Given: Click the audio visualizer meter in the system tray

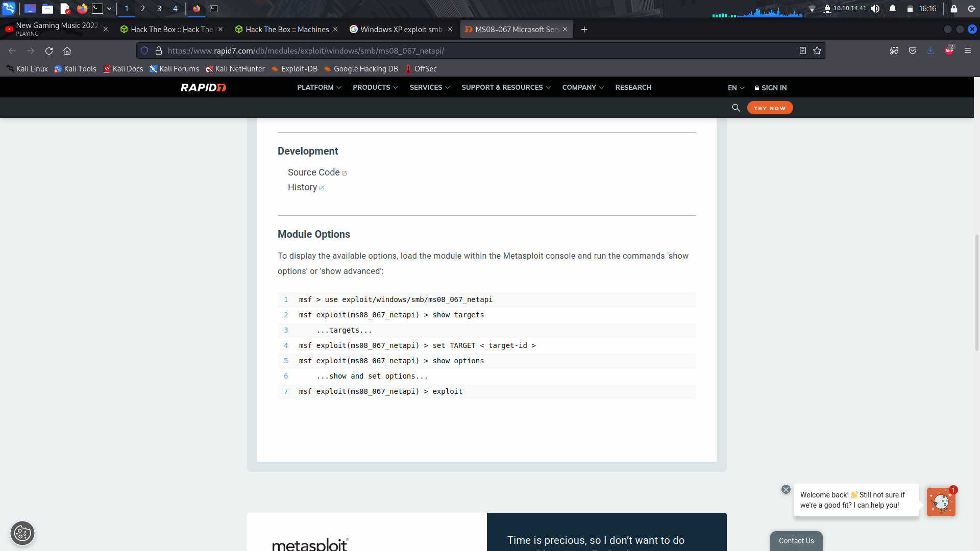Looking at the screenshot, I should 757,15.
